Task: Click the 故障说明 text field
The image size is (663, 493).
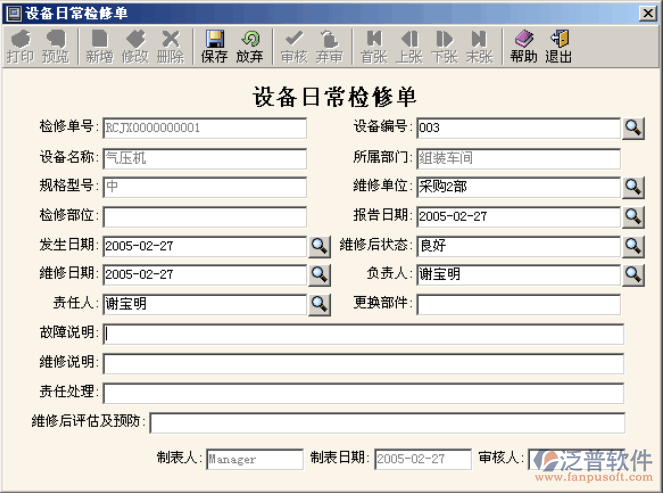Action: pos(363,334)
